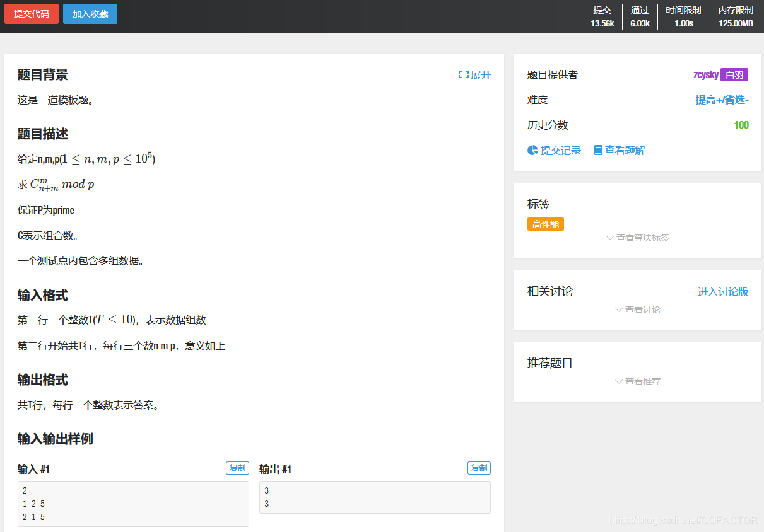Click the red 提交代码 button
Screen dimensions: 764x532
point(31,13)
